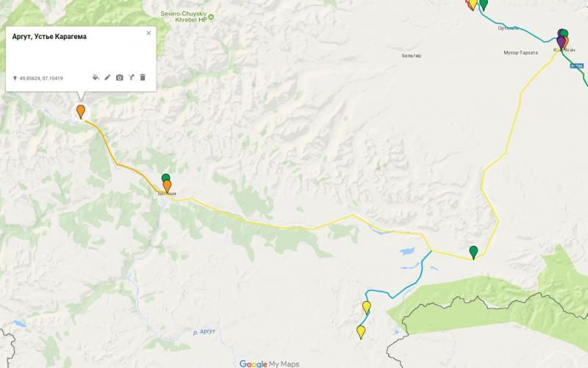Click the р. Аргут river label

tap(204, 332)
